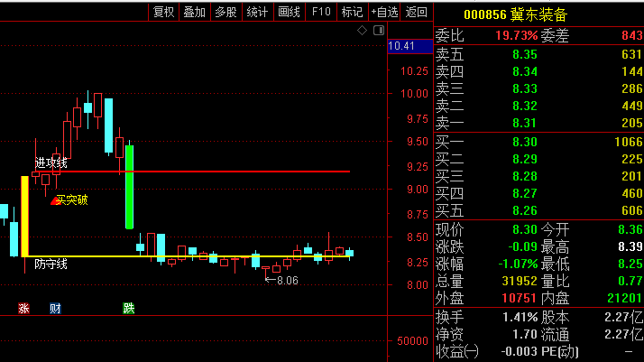
Task: Open the 叠加 overlay option
Action: [x=195, y=12]
